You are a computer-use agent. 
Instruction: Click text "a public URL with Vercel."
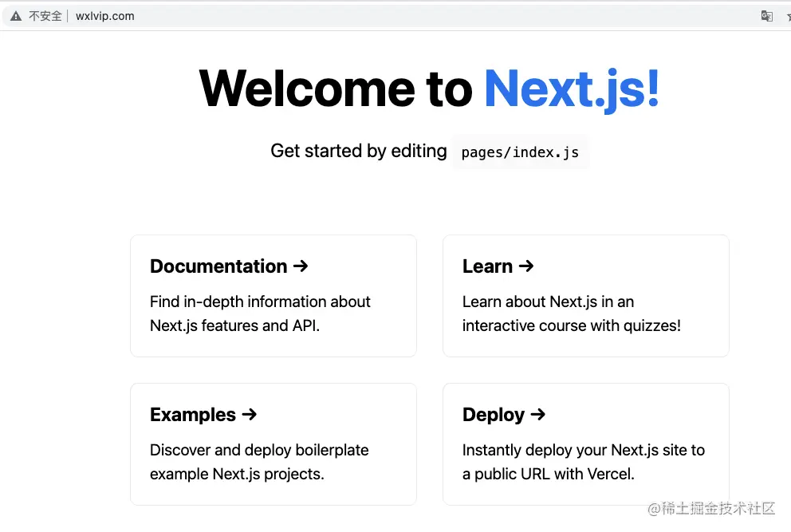click(549, 475)
